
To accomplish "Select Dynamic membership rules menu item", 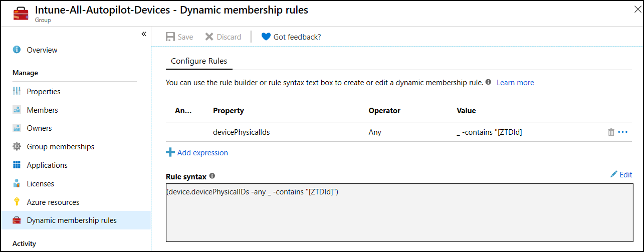I will 75,220.
